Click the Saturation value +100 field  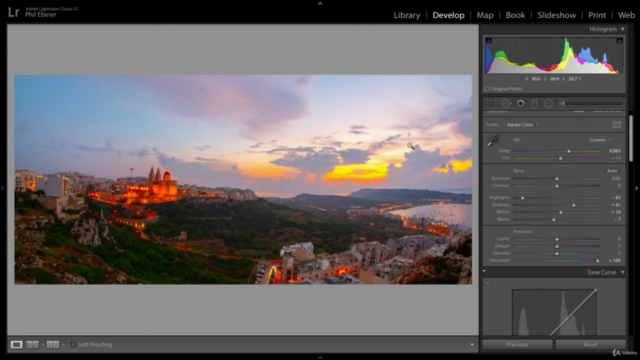point(614,260)
